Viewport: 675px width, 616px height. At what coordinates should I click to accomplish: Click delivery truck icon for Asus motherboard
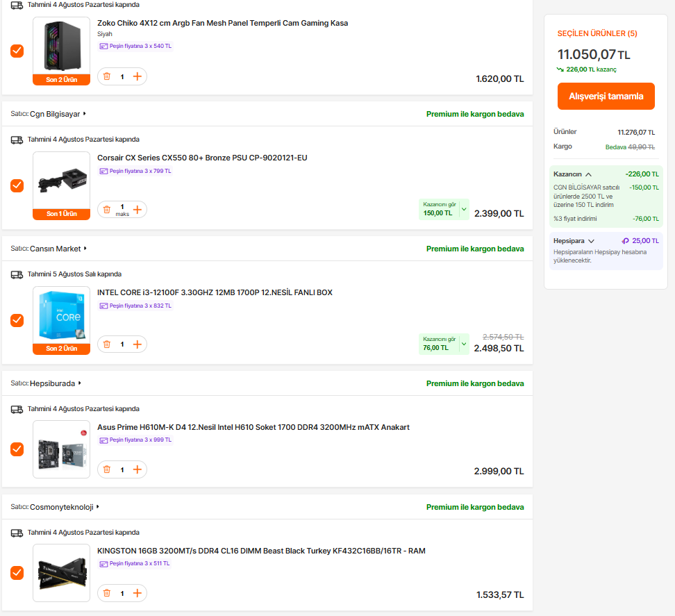tap(17, 409)
